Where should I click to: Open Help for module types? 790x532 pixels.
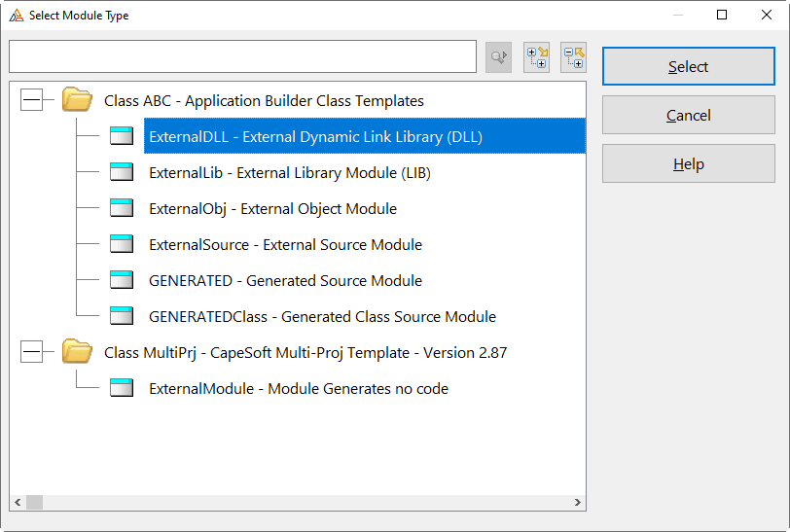(688, 163)
